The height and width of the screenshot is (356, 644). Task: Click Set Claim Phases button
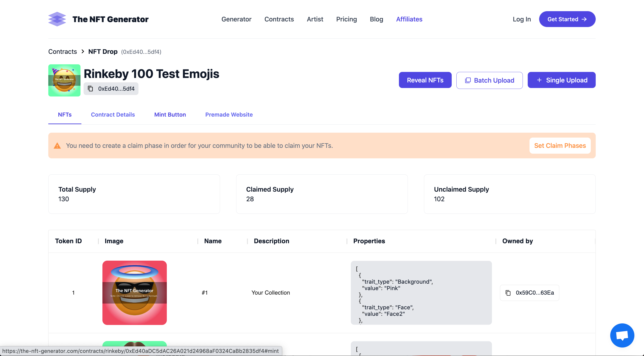pos(560,146)
